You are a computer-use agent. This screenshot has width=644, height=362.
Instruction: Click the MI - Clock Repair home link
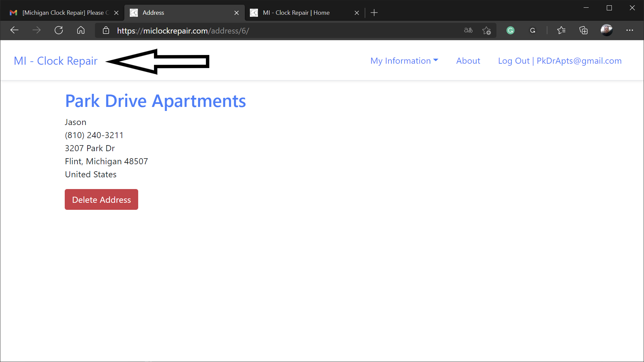click(55, 61)
